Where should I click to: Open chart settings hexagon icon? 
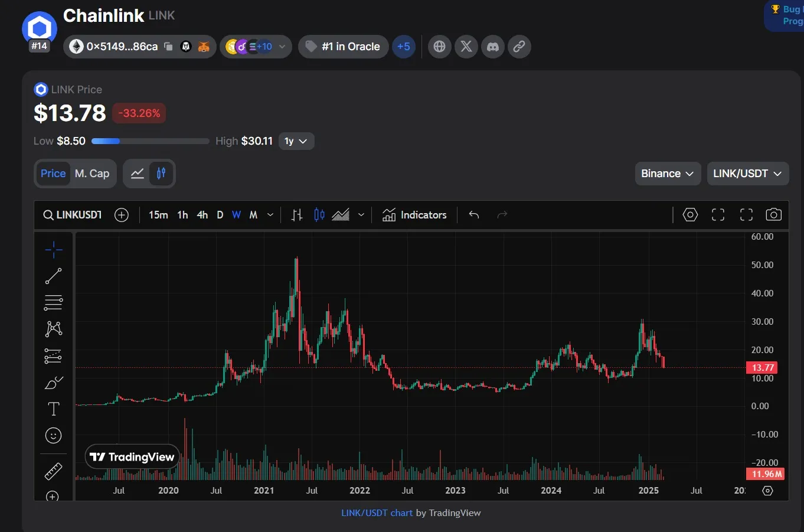point(690,215)
